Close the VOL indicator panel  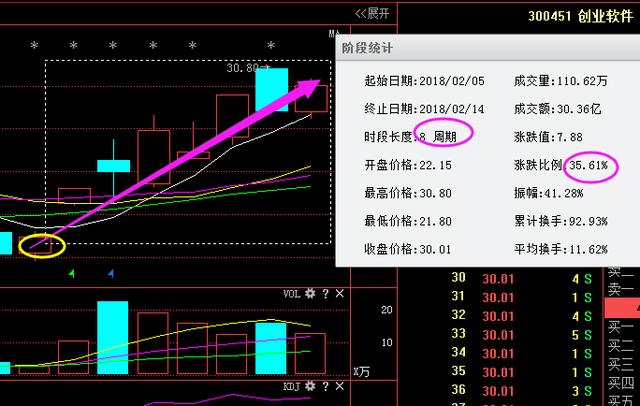(x=340, y=293)
